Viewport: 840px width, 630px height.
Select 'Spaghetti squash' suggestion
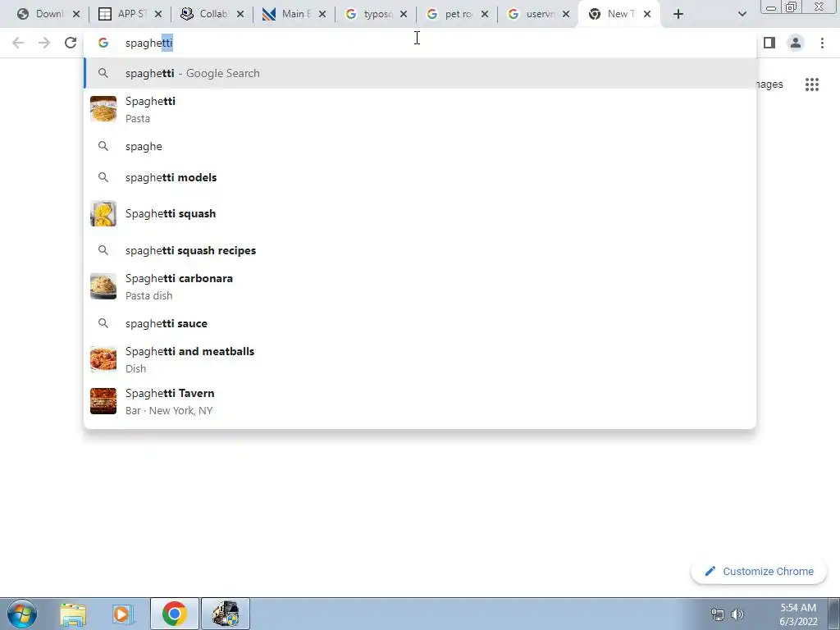click(x=420, y=213)
